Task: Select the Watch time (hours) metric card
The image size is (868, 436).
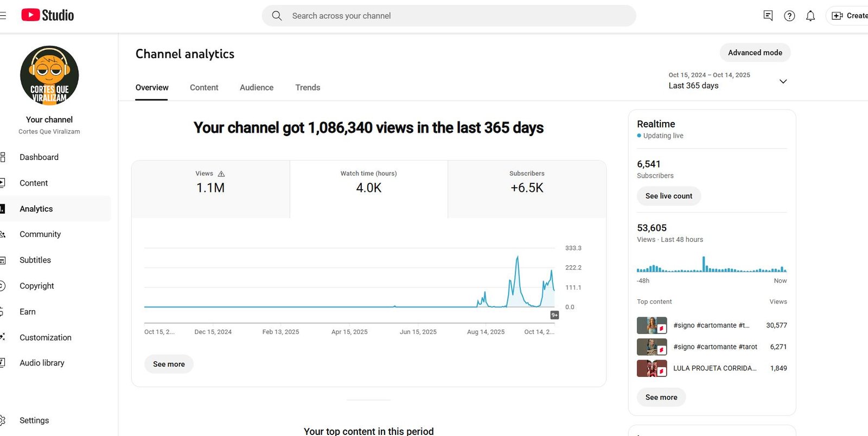Action: click(x=369, y=189)
